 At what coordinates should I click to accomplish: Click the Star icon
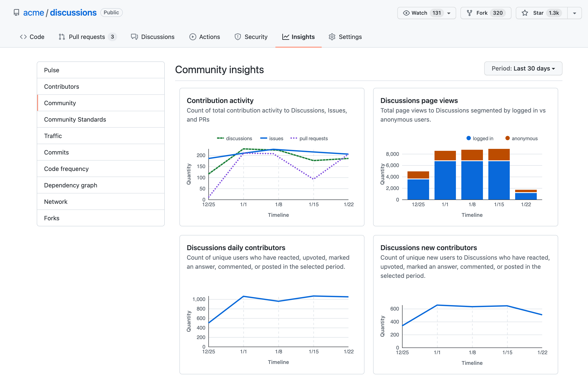coord(525,13)
